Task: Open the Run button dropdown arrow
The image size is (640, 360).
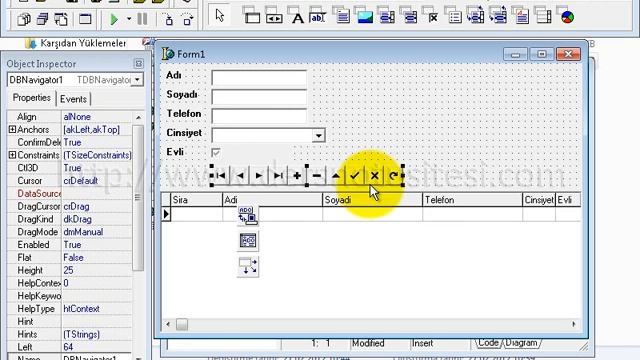Action: 129,19
